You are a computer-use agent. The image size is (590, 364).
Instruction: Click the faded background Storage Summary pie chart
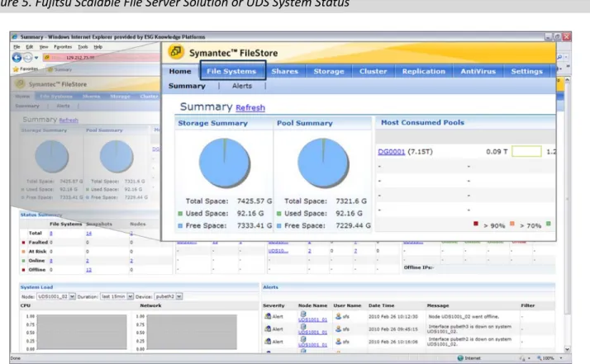tap(52, 157)
